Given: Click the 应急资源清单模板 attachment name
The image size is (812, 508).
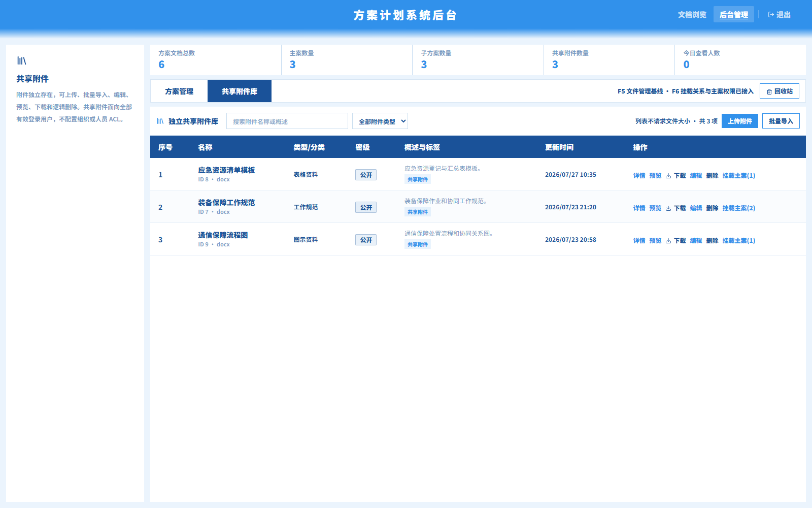Looking at the screenshot, I should (226, 170).
